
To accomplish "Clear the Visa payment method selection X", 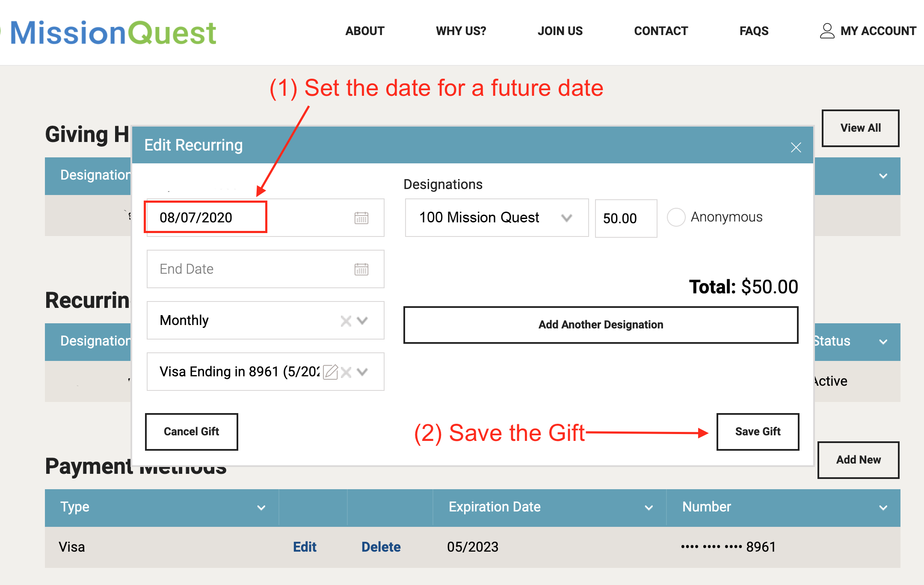I will tap(346, 372).
